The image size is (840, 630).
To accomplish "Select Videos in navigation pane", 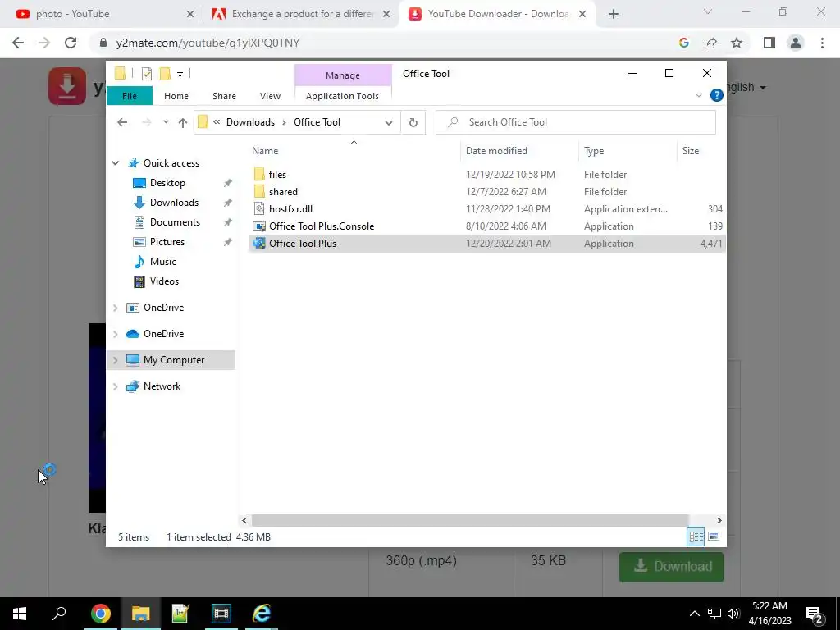I will 164,281.
